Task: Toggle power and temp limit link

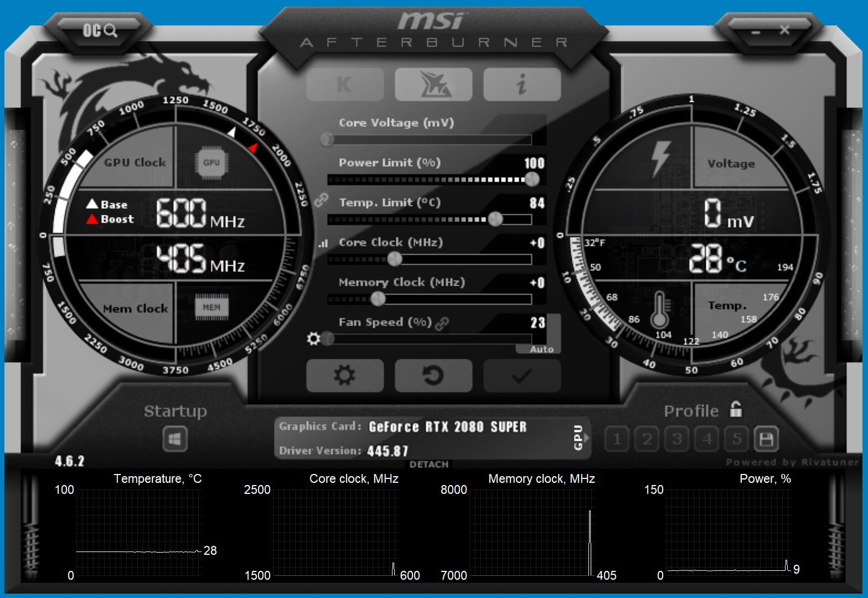Action: click(321, 200)
